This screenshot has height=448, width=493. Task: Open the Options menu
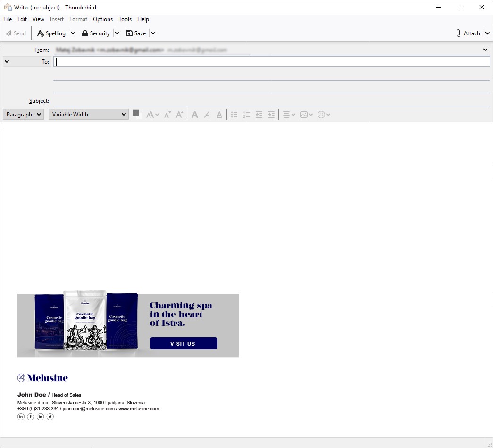[102, 19]
